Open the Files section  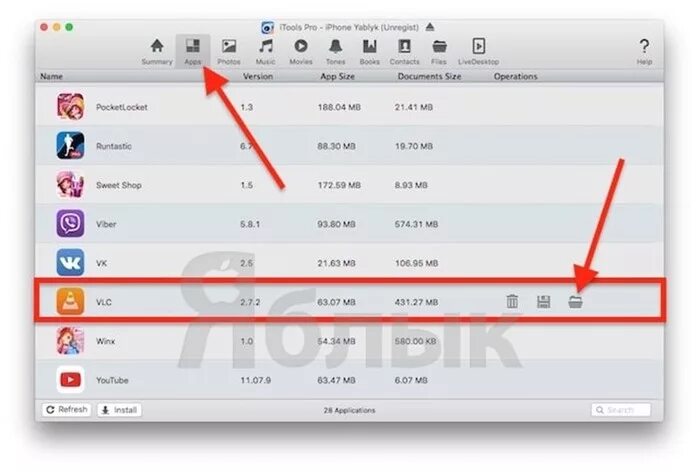[x=439, y=52]
